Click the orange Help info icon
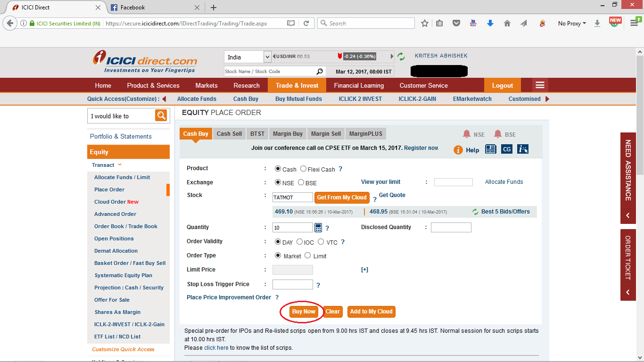Image resolution: width=644 pixels, height=362 pixels. (458, 150)
